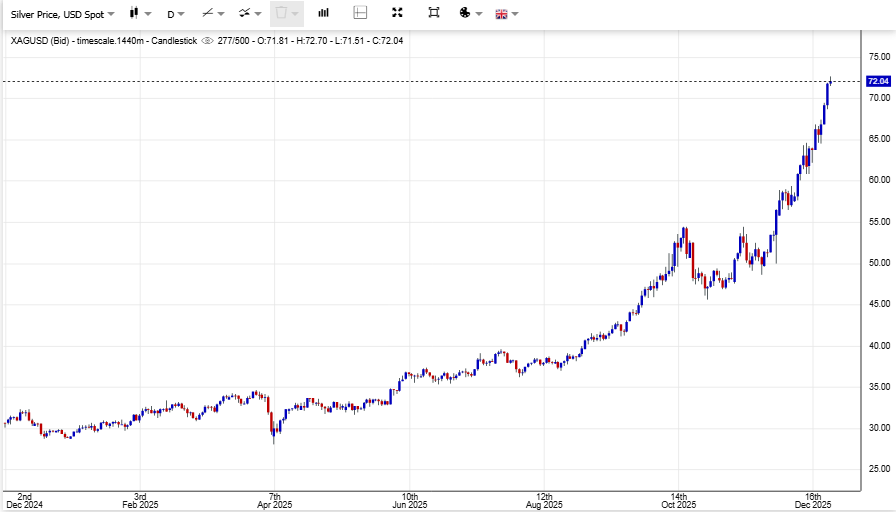Viewport: 896px width, 512px height.
Task: Click the 2nd Dec 2024 date axis label
Action: click(25, 501)
